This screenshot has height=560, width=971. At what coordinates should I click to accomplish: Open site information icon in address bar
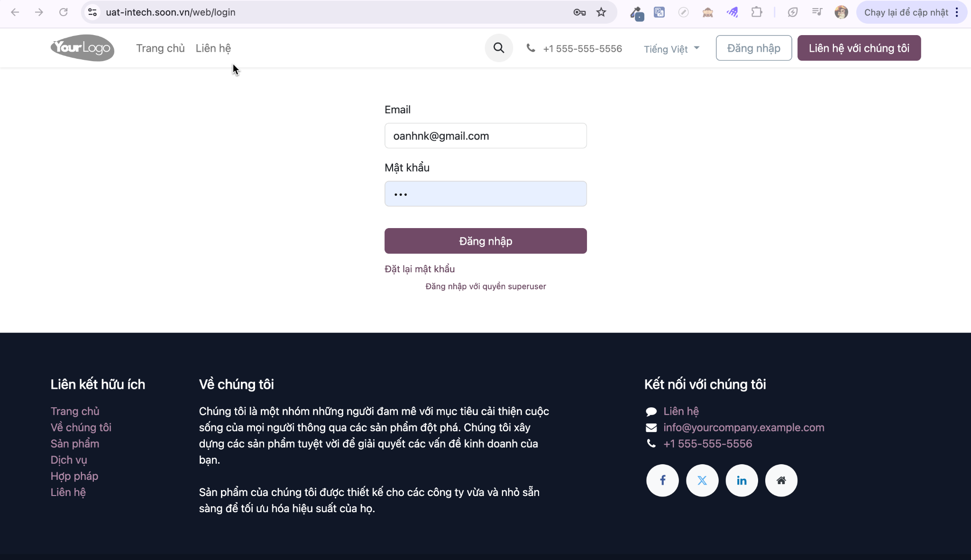92,12
